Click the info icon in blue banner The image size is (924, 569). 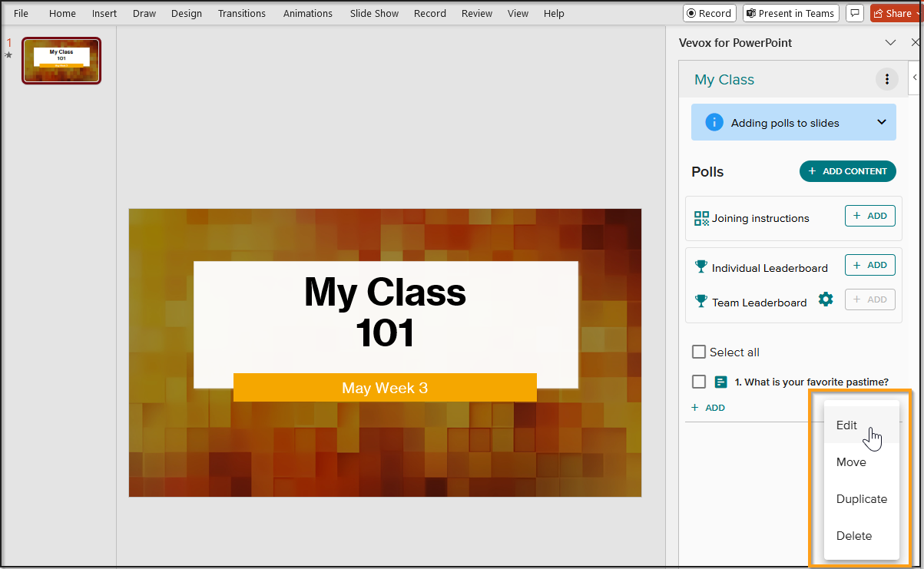pyautogui.click(x=714, y=122)
